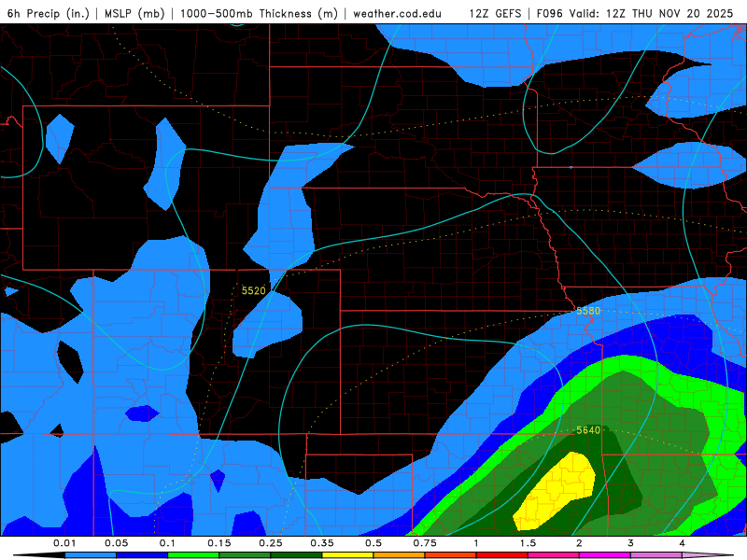Select the red 1–1.5 colorbar swatch

(502, 555)
